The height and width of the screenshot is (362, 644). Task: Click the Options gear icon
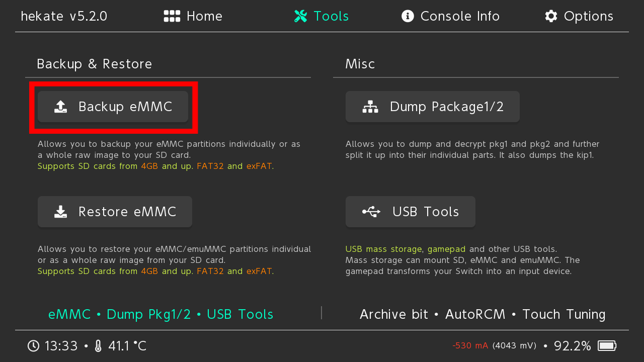pyautogui.click(x=551, y=16)
